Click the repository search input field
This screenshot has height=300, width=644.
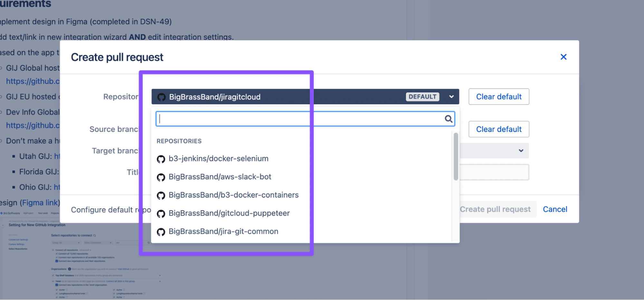[290, 118]
